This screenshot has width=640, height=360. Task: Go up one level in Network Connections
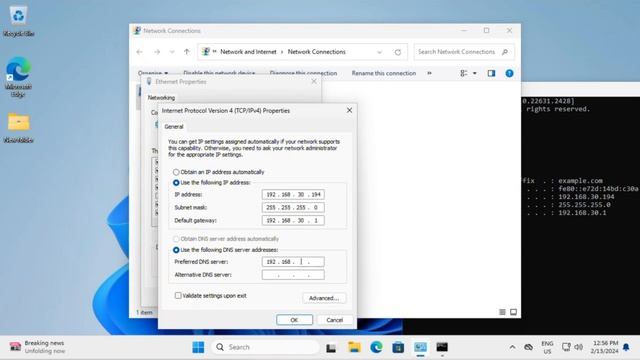tap(187, 52)
